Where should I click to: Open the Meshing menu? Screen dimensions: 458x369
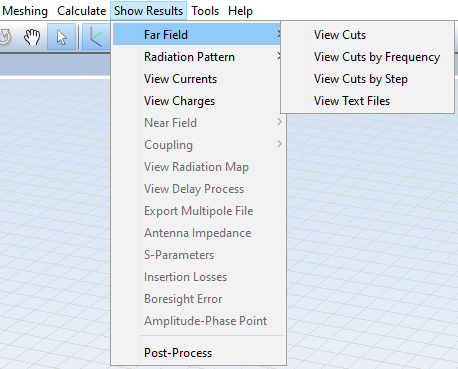[x=25, y=11]
